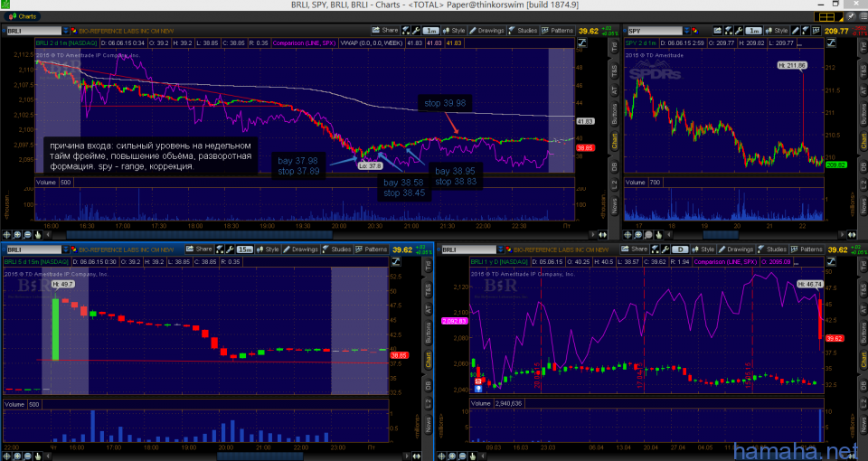Click Volume subgraph label in BRLI 1m chart
This screenshot has width=868, height=461.
click(x=47, y=182)
